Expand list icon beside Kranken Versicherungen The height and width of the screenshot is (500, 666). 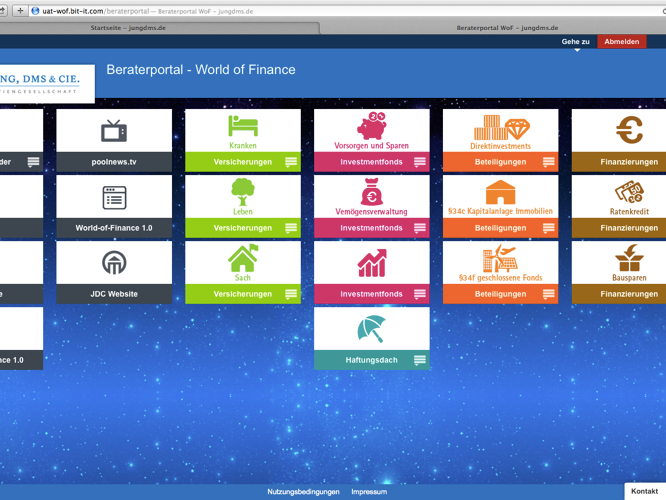(x=291, y=162)
